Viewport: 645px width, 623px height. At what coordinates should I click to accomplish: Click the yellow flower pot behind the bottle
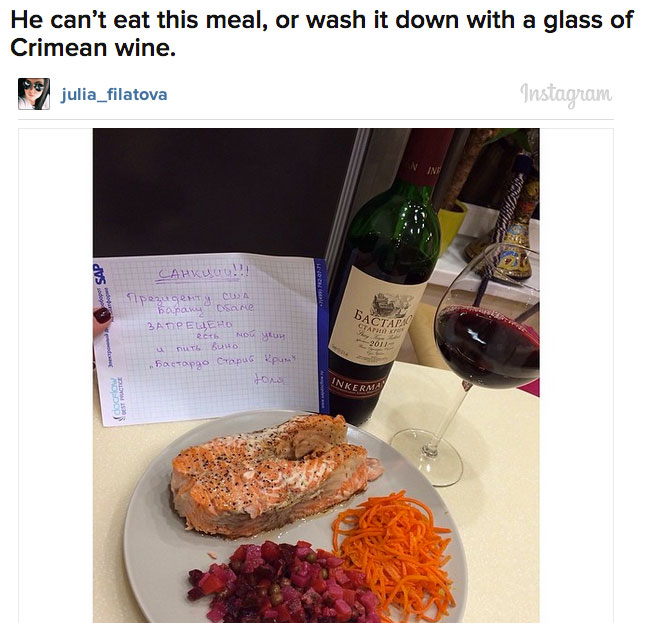(452, 225)
